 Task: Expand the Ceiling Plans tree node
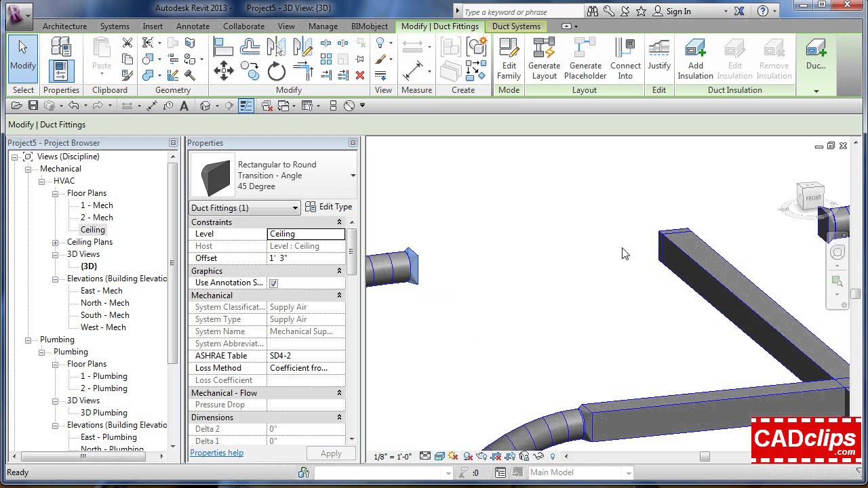pyautogui.click(x=56, y=243)
